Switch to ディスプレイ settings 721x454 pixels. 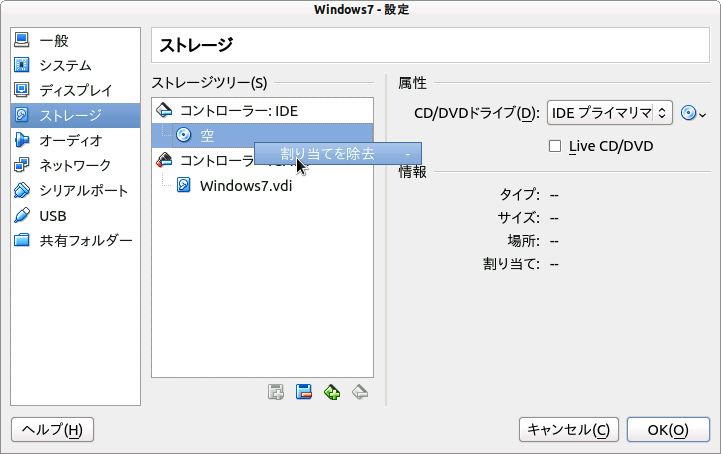coord(75,90)
